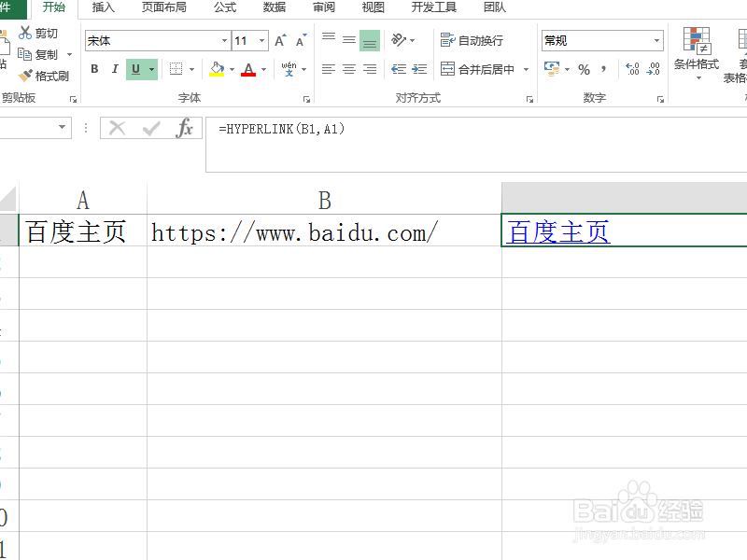Toggle Italic formatting

pos(115,69)
